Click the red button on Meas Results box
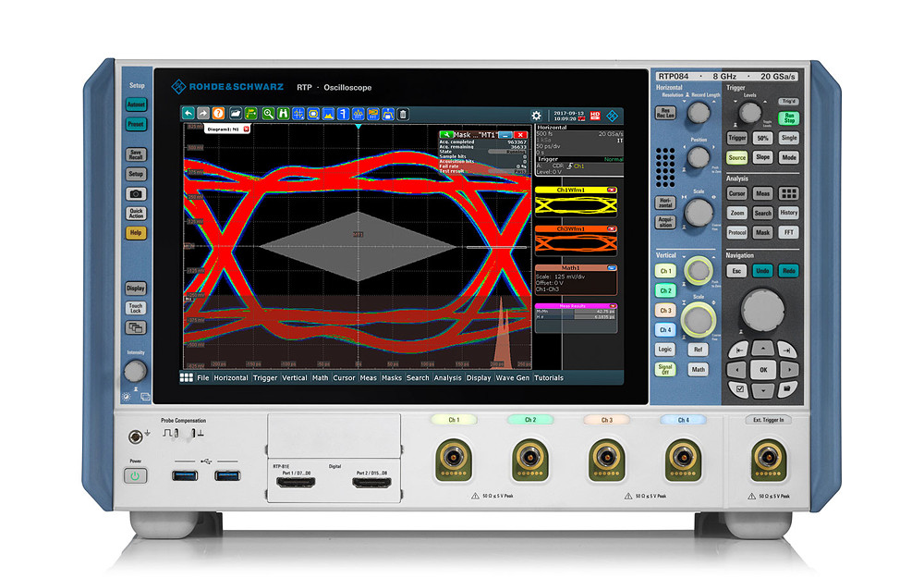Screen dimensions: 924x578 click(x=613, y=306)
